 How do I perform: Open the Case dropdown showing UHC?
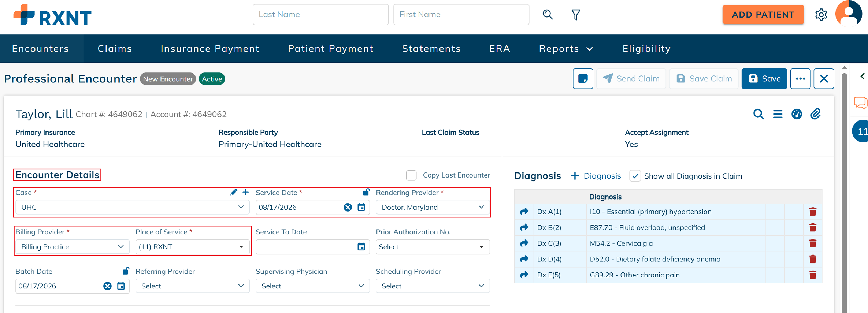132,207
